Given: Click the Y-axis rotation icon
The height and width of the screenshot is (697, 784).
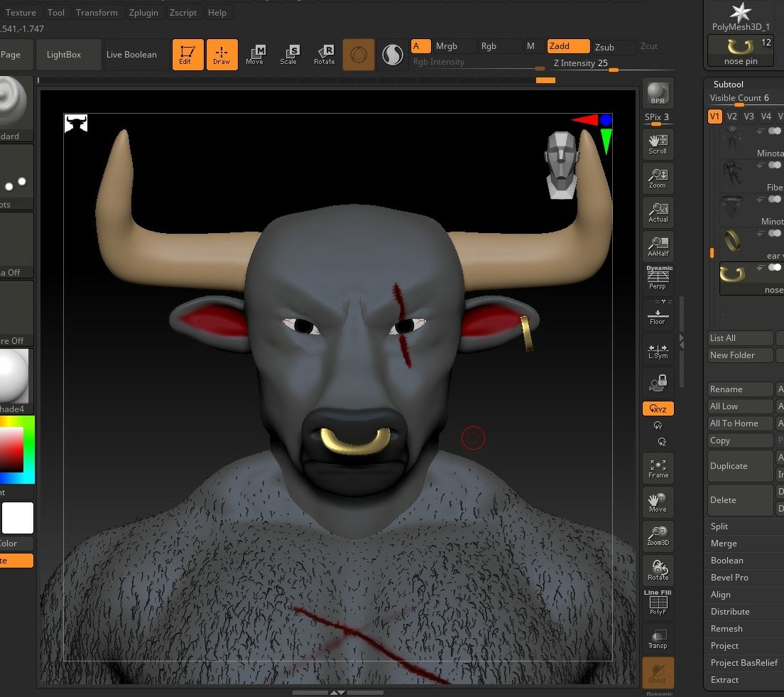Looking at the screenshot, I should tap(658, 426).
